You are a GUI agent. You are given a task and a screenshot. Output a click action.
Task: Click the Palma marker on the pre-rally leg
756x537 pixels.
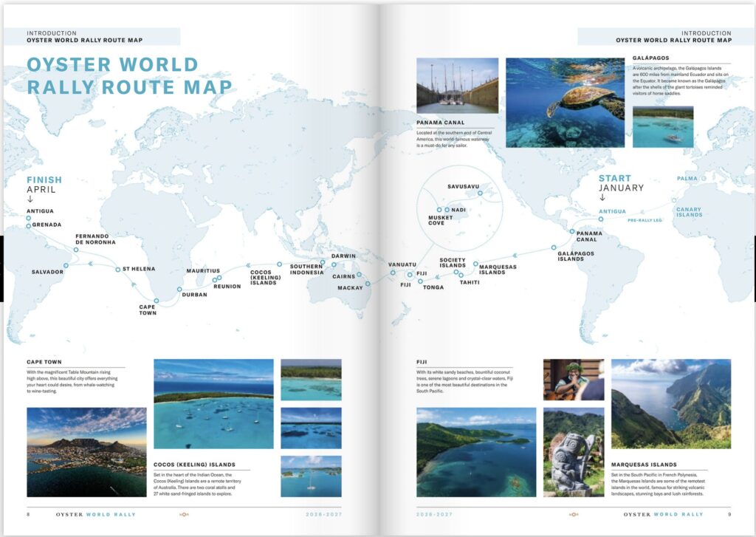703,179
